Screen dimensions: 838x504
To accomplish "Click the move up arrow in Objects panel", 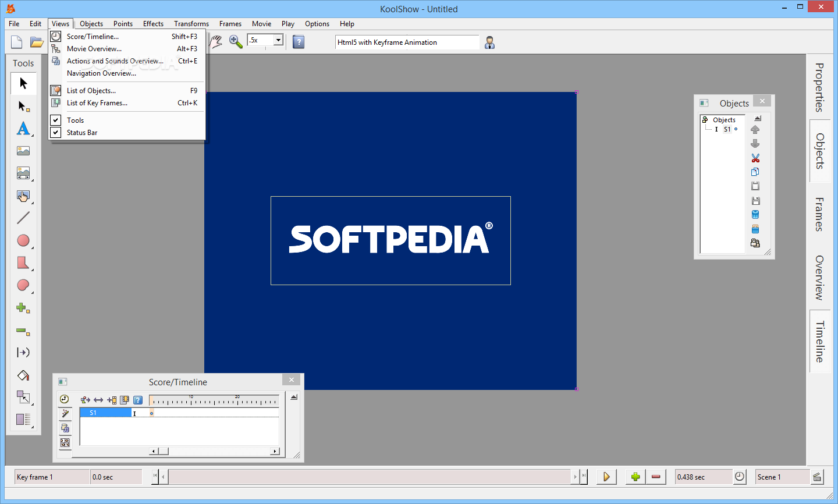I will click(x=755, y=130).
